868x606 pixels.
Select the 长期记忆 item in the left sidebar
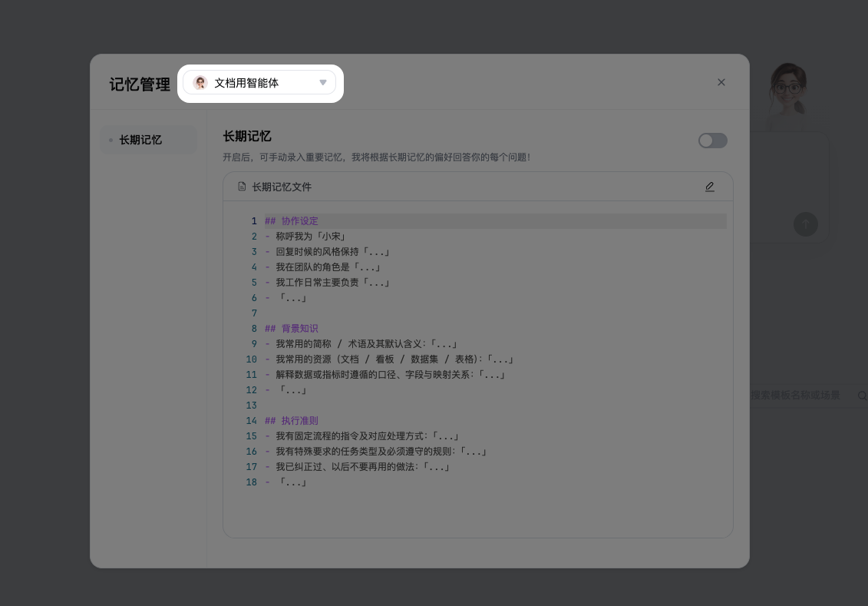pyautogui.click(x=148, y=140)
